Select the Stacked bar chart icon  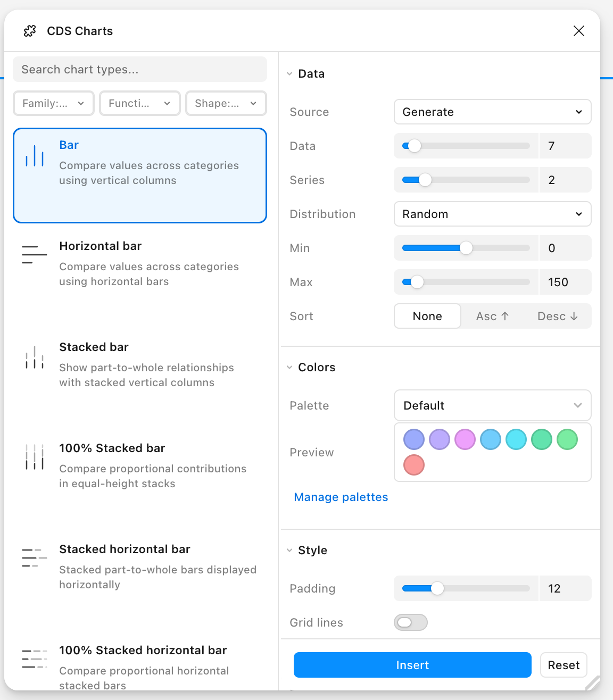(35, 357)
